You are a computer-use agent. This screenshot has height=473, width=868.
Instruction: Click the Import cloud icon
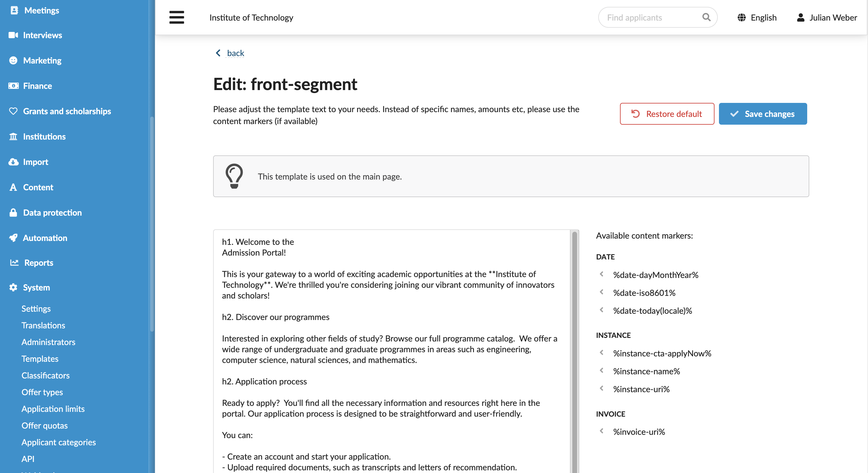pyautogui.click(x=13, y=162)
